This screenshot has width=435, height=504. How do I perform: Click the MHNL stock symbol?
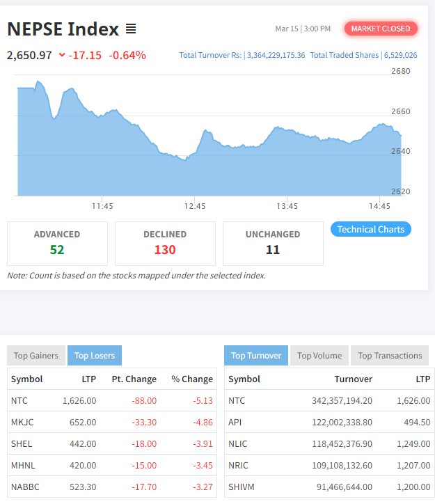[x=22, y=466]
